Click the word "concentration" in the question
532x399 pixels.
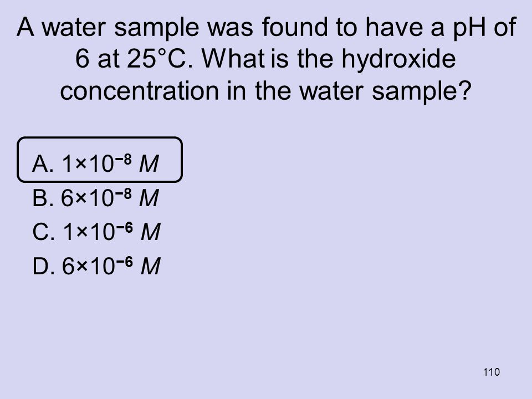pyautogui.click(x=139, y=90)
